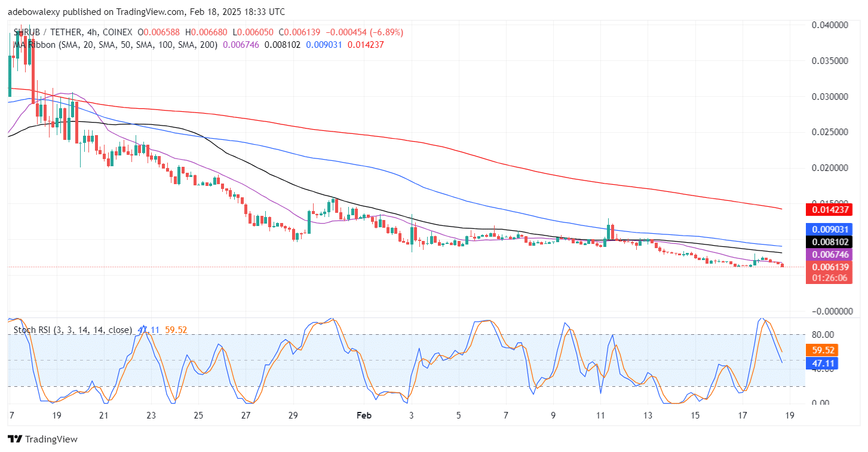Click the 17 date label on time axis
The image size is (868, 452).
(743, 415)
